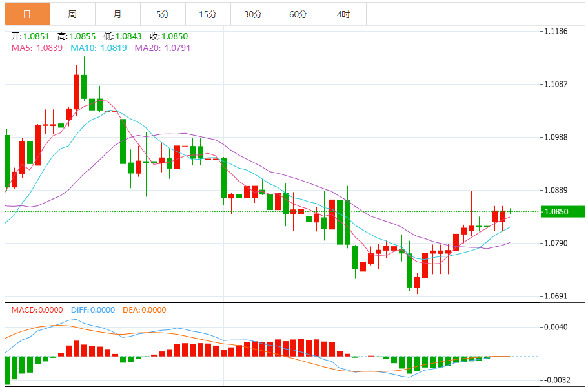588x387 pixels.
Task: Click the 1.0790 price axis label
Action: (556, 243)
